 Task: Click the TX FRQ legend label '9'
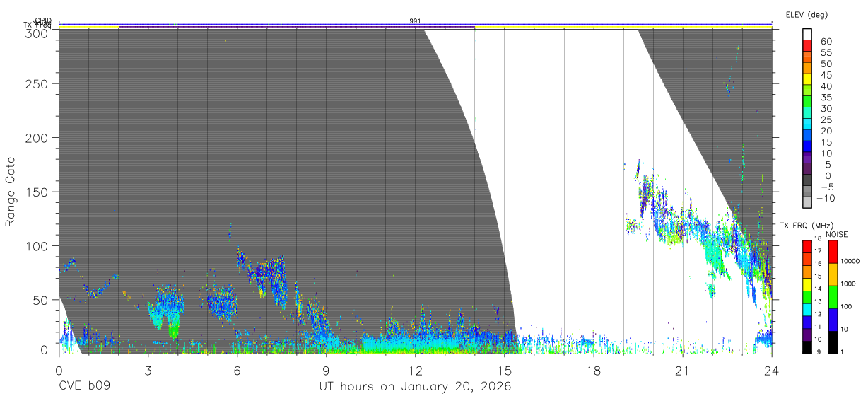817,351
